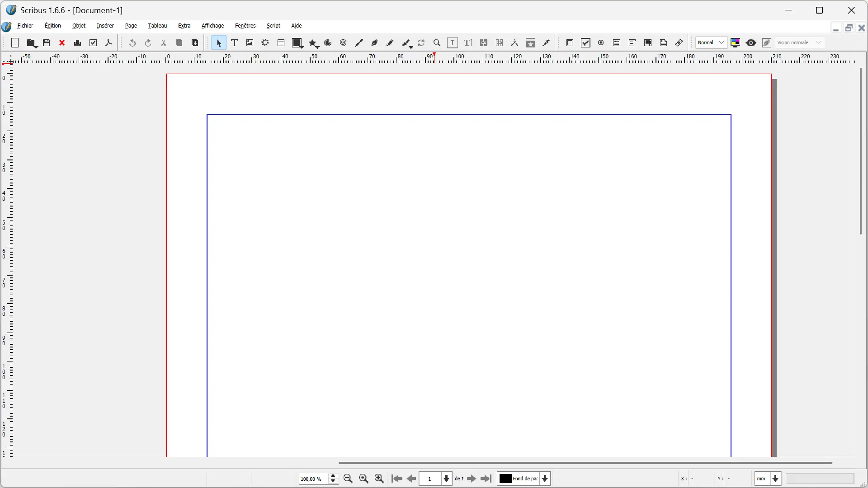Select the Measurements tool
Image resolution: width=868 pixels, height=488 pixels.
point(515,43)
